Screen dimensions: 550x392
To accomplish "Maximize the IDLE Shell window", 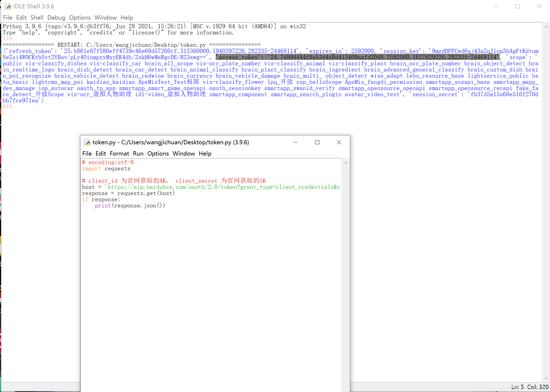I will (x=517, y=6).
